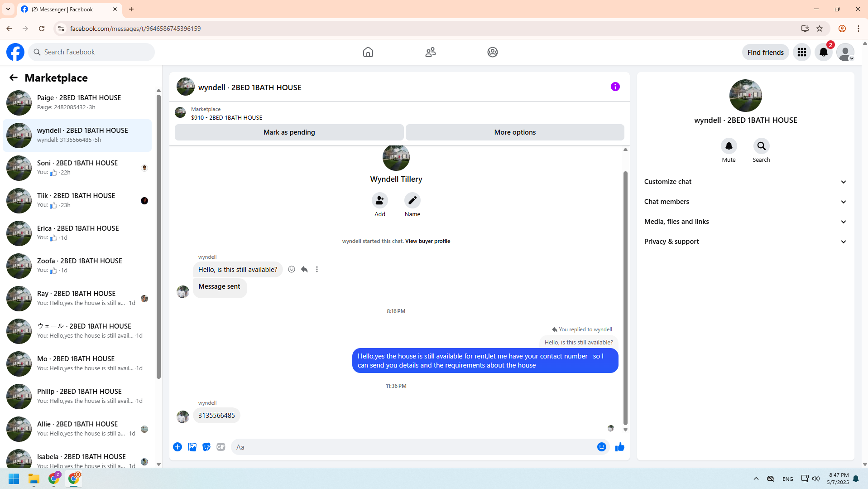Click the phone number 3135566485 message

click(216, 416)
